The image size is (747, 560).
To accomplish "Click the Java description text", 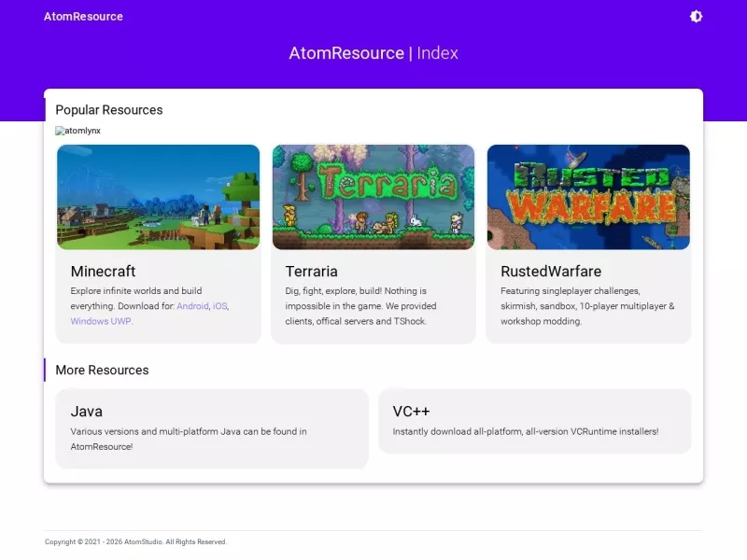I will 189,439.
